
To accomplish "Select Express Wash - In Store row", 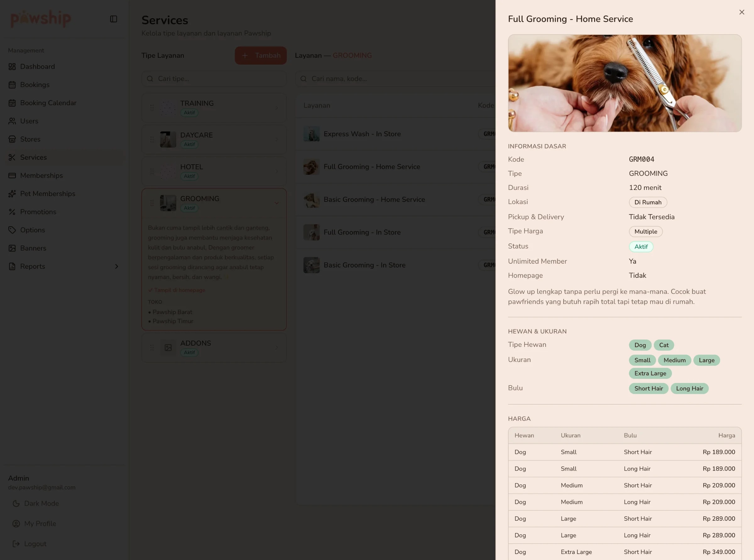I will click(x=395, y=134).
